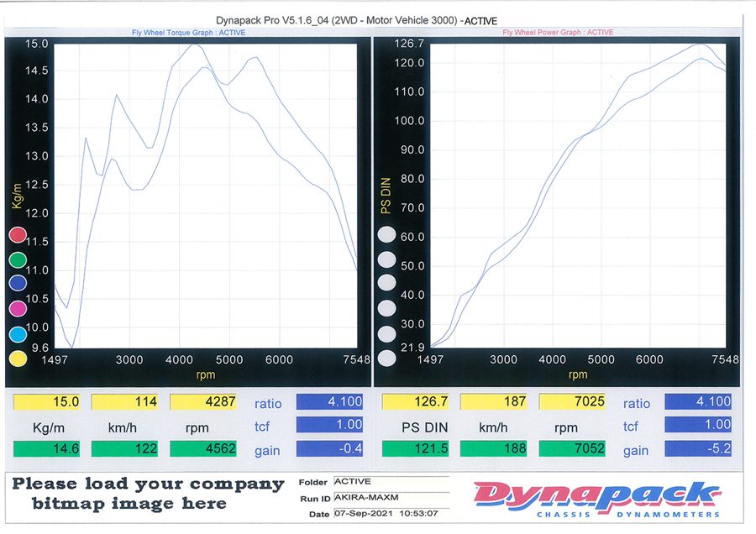Click the 126.7 power axis maximum label

click(409, 44)
